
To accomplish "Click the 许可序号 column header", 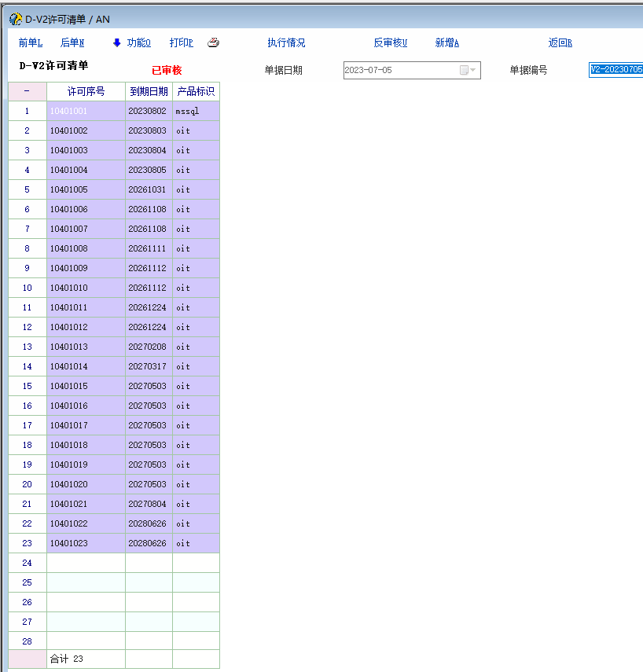I will 86,92.
